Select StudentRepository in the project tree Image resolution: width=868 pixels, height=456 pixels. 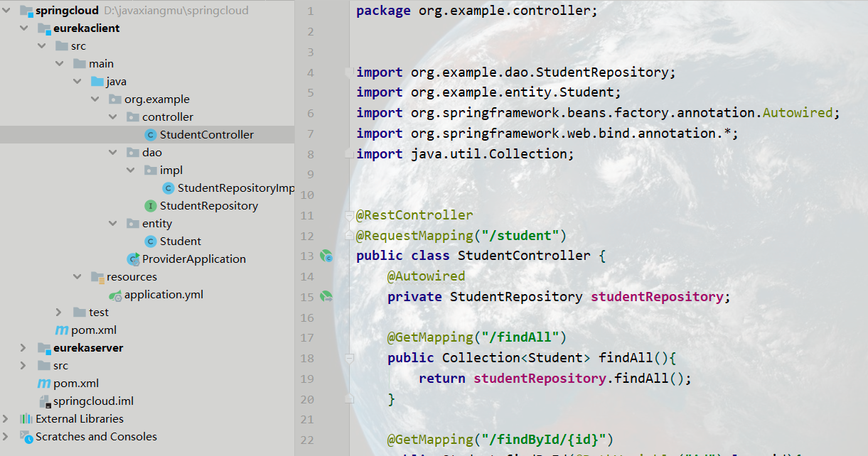[x=209, y=206]
